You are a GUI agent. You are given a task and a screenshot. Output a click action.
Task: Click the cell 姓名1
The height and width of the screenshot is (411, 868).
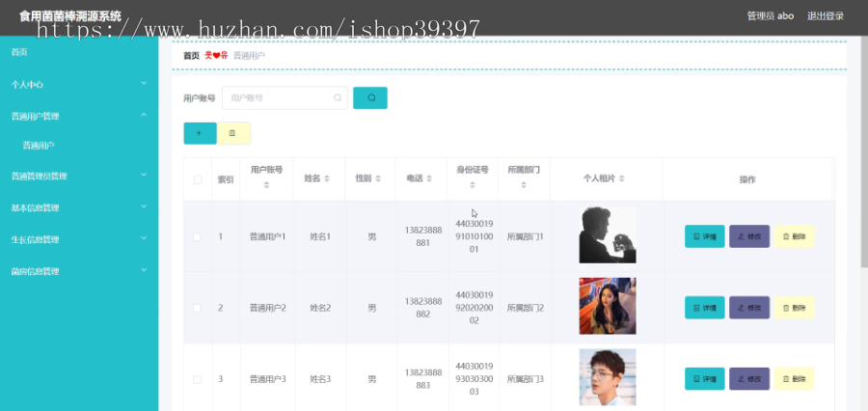click(320, 236)
